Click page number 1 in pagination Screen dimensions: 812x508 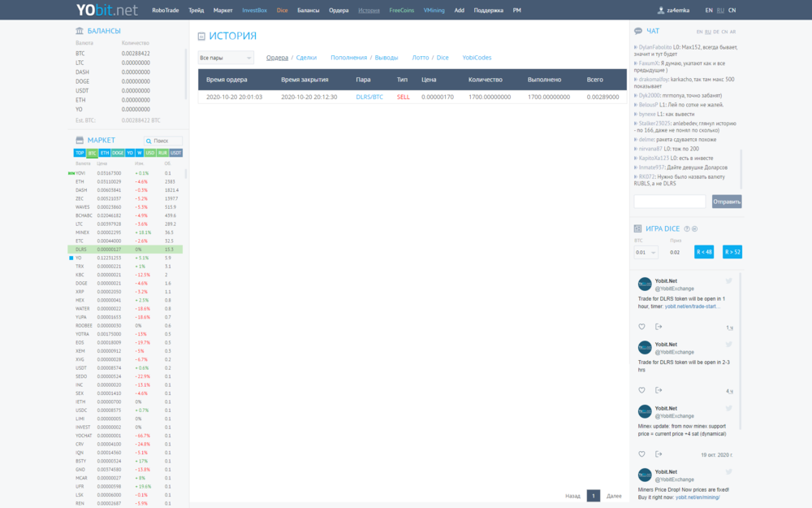[594, 496]
